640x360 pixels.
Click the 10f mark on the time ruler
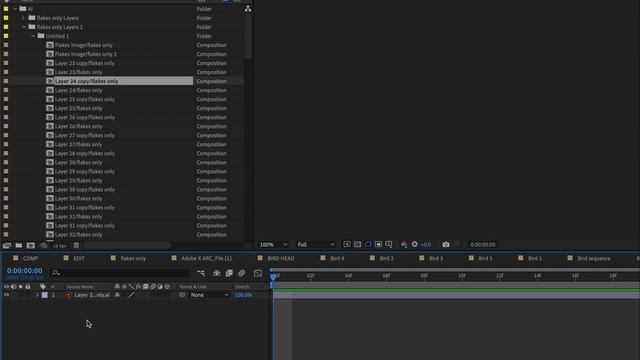point(462,276)
